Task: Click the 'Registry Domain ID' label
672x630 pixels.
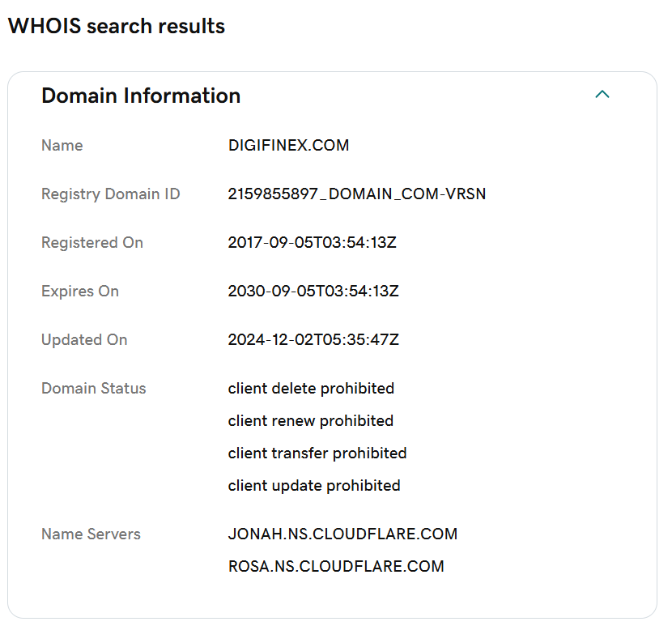Action: point(111,194)
